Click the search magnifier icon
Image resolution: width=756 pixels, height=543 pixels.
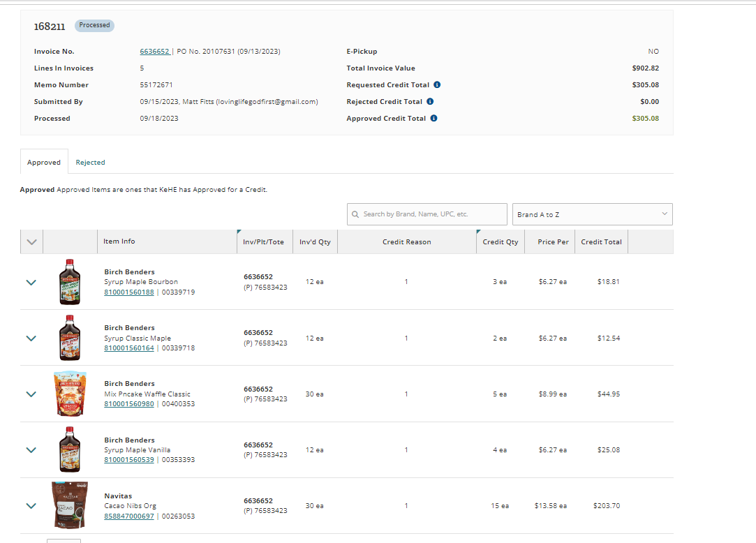(355, 214)
